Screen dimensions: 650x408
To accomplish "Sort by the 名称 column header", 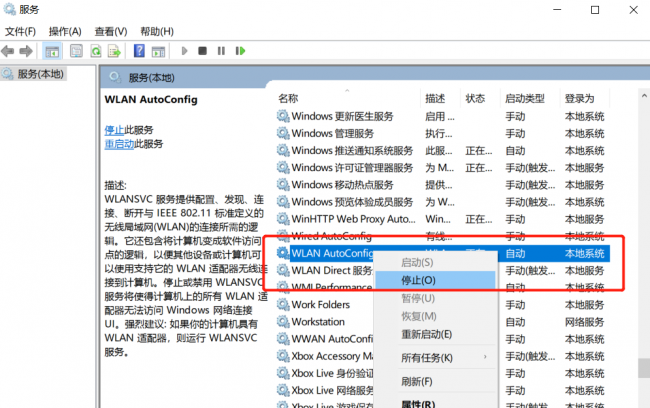I will 288,98.
